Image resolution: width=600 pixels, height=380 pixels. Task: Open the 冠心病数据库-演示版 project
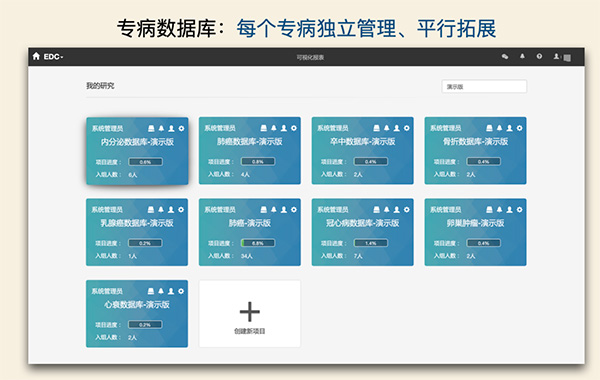point(362,223)
